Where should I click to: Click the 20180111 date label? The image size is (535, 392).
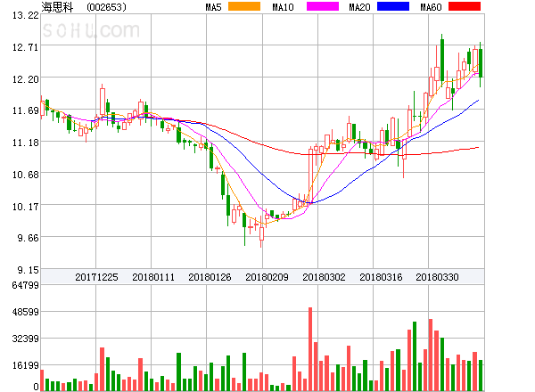[153, 277]
